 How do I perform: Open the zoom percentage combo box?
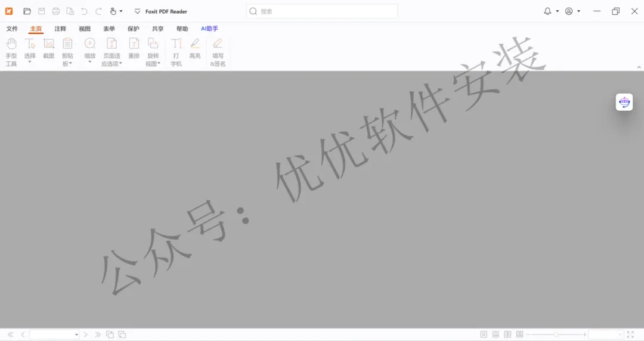pos(606,334)
